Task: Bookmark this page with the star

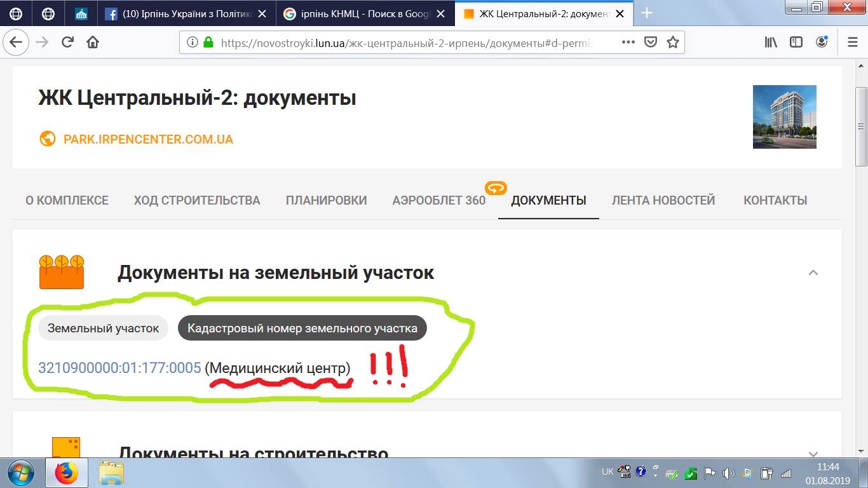Action: [x=673, y=43]
